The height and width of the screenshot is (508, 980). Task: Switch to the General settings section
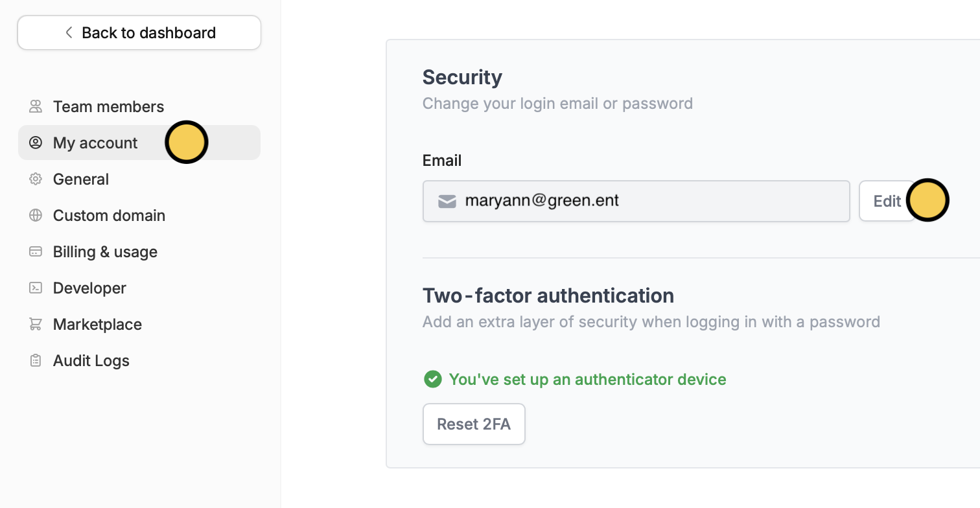(80, 179)
